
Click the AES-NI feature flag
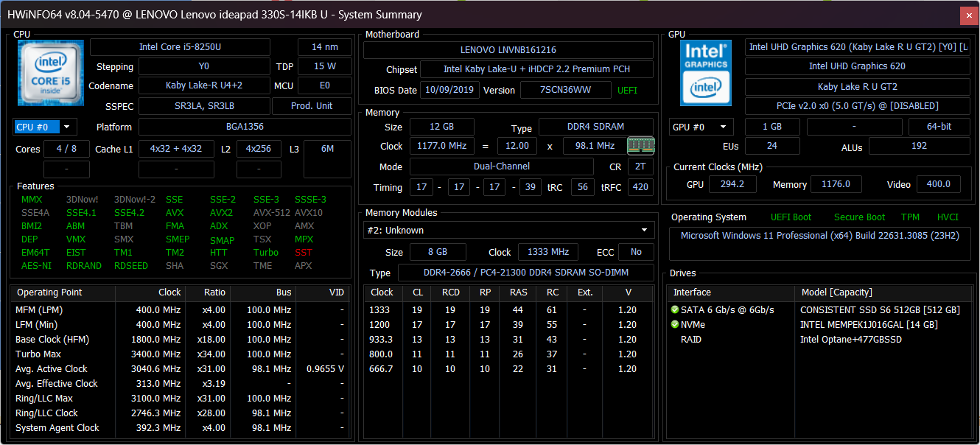point(36,266)
